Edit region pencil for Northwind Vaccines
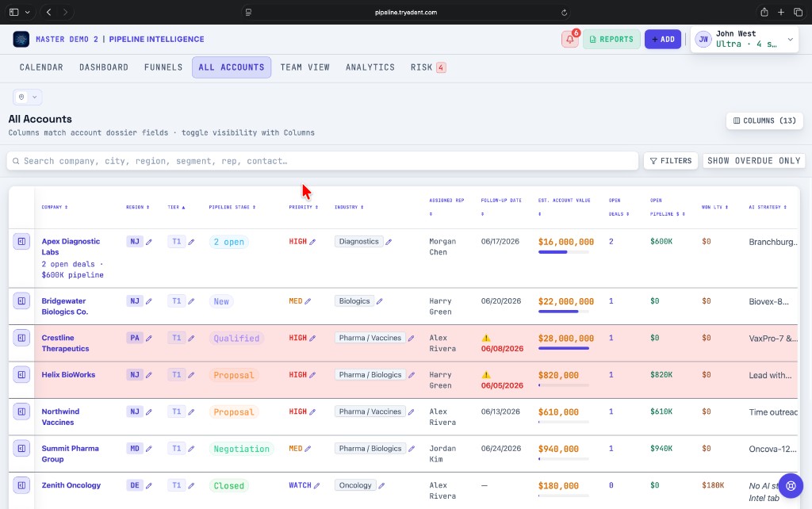The width and height of the screenshot is (812, 509). [x=149, y=412]
